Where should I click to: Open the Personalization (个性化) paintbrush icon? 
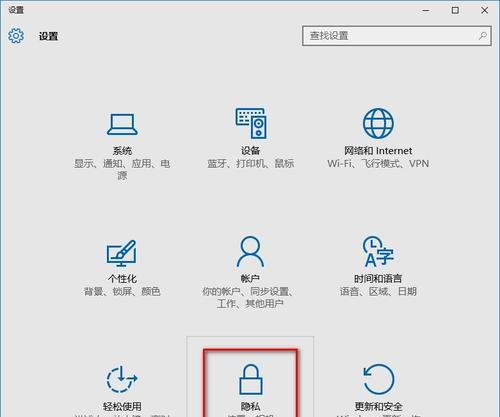[121, 253]
